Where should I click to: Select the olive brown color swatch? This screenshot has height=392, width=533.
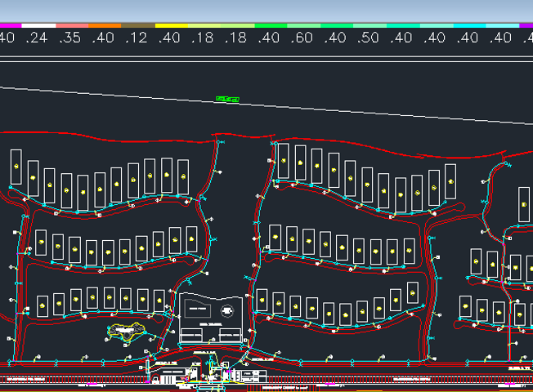(138, 25)
